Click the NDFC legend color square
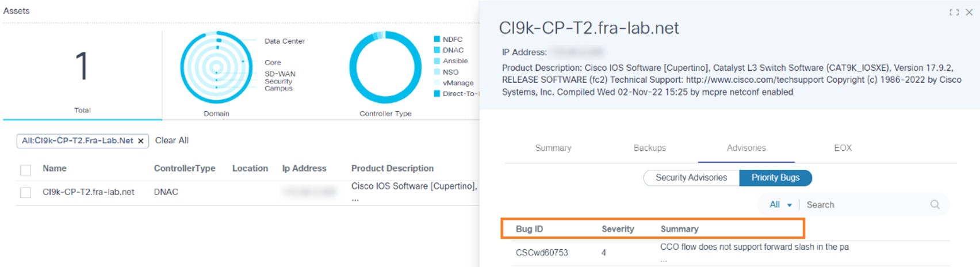Image resolution: width=980 pixels, height=267 pixels. (437, 39)
